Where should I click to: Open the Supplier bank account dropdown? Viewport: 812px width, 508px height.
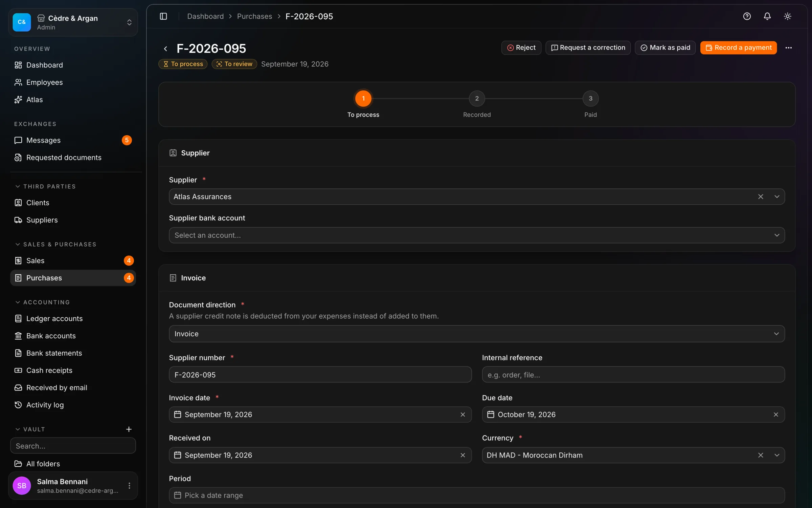pos(477,235)
